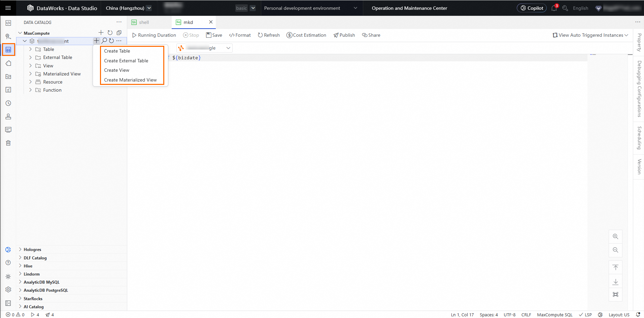Expand the Function folder
644x318 pixels.
(30, 90)
